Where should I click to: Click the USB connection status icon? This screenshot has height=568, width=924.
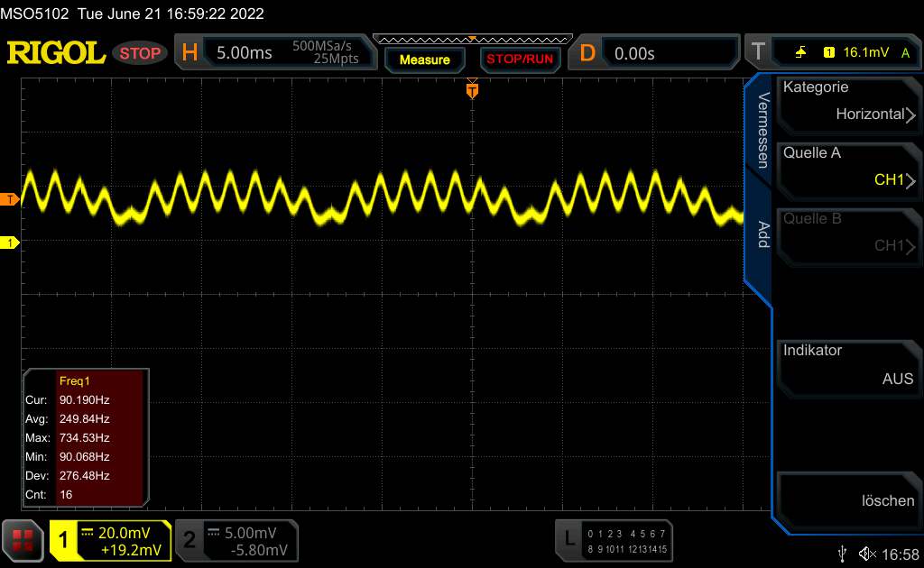(843, 553)
